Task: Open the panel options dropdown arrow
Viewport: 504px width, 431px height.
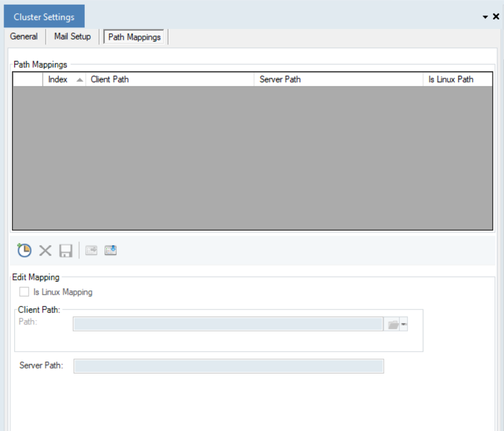Action: point(485,17)
